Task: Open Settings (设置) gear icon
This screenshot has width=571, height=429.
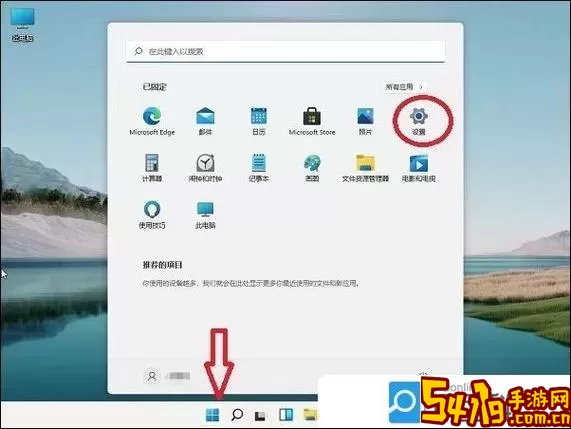Action: (419, 122)
